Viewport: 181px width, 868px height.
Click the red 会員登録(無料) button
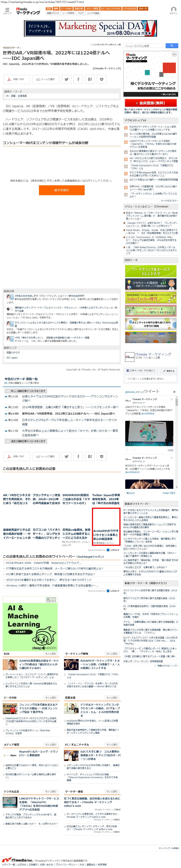point(151,103)
